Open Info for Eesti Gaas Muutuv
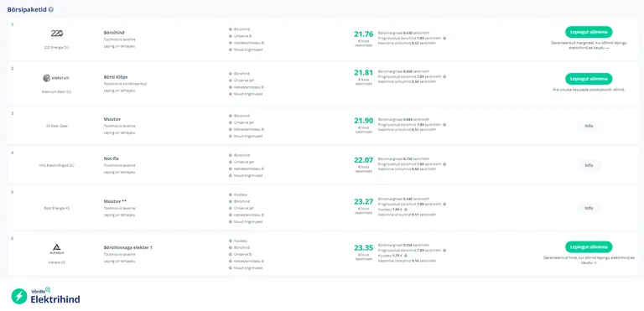 click(589, 126)
